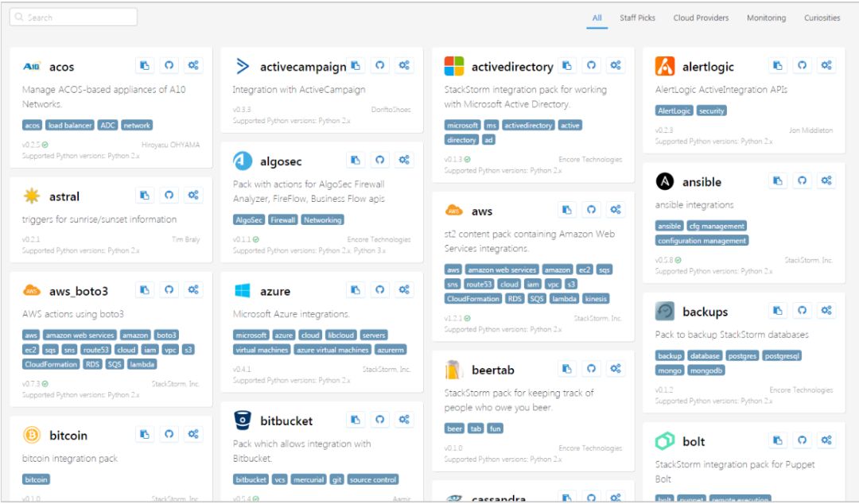Copy install command for acos pack
This screenshot has width=859, height=504.
pyautogui.click(x=145, y=65)
